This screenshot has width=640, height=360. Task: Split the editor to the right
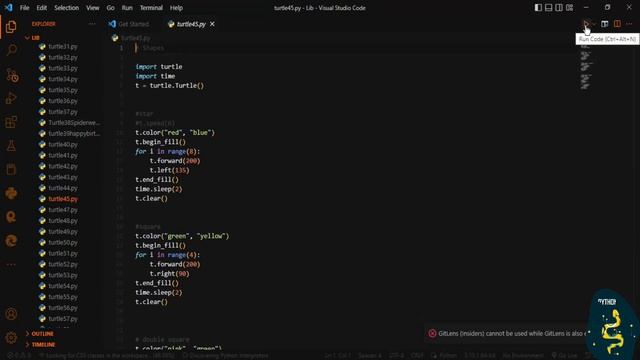point(617,24)
